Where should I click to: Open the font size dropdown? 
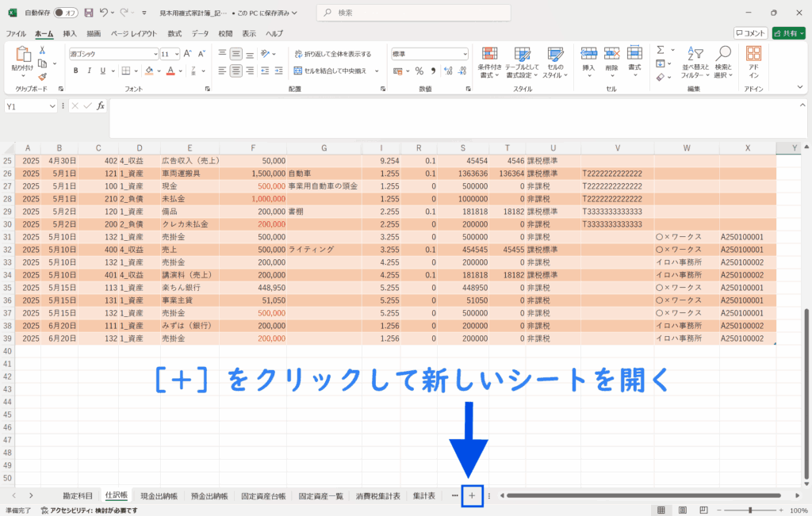coord(177,54)
